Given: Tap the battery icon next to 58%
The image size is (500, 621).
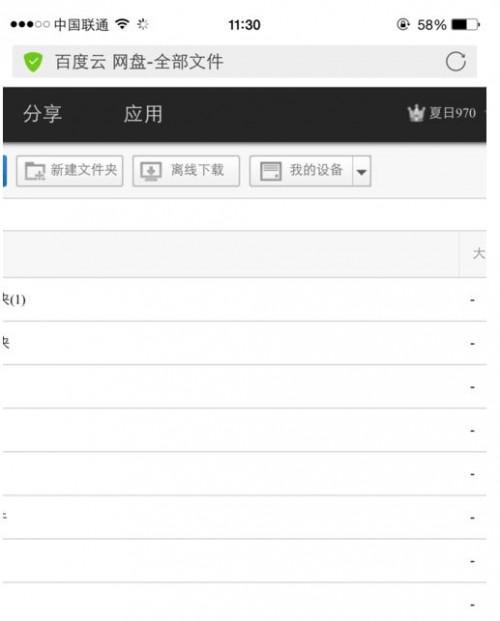Looking at the screenshot, I should tap(466, 25).
